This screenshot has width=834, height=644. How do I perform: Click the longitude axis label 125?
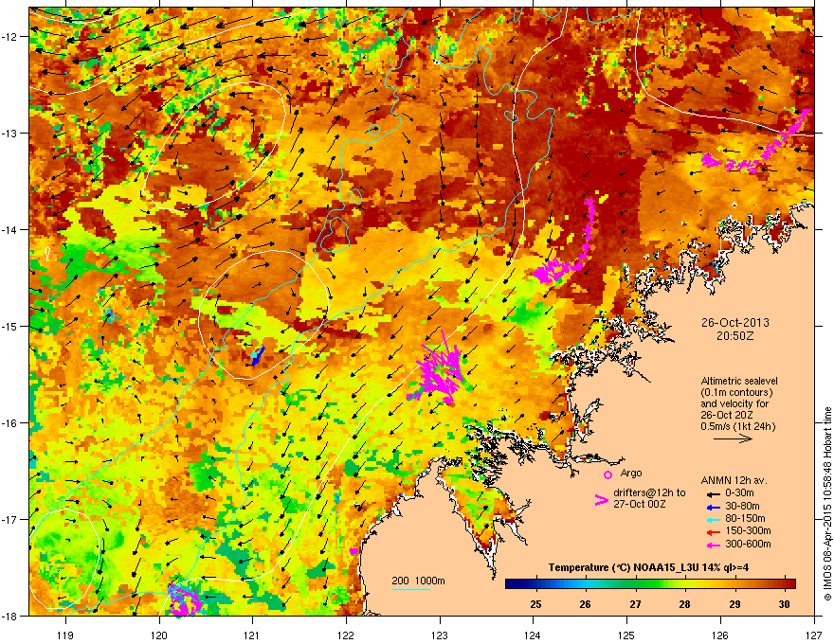[x=626, y=635]
